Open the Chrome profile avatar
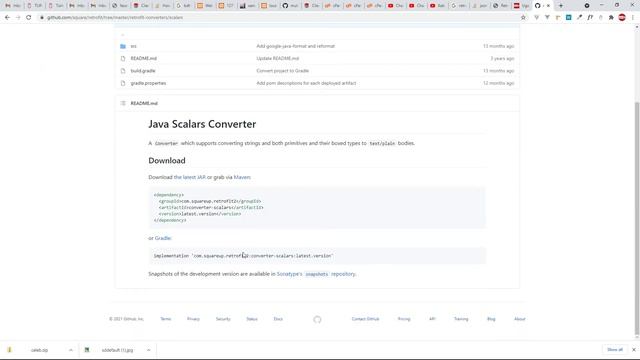640x360 pixels. point(622,18)
